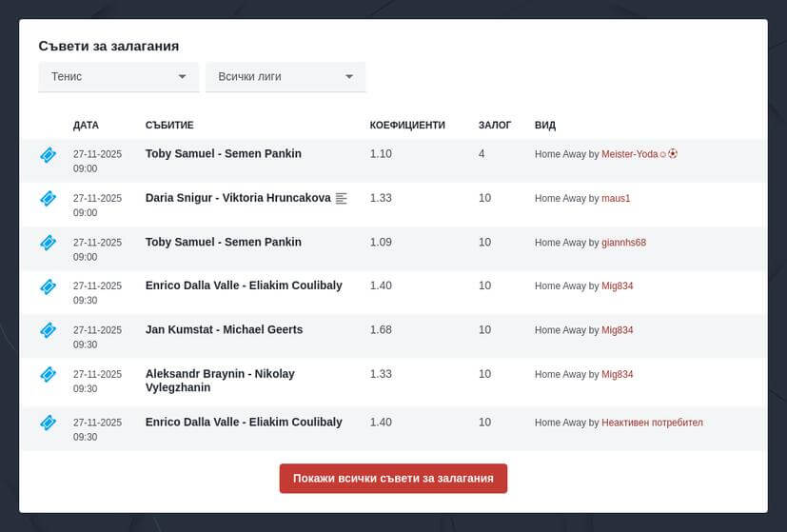Select Aleksandr Braynin - Nikolay Vylegzhanin match
Screen dimensions: 787x532
tap(220, 381)
